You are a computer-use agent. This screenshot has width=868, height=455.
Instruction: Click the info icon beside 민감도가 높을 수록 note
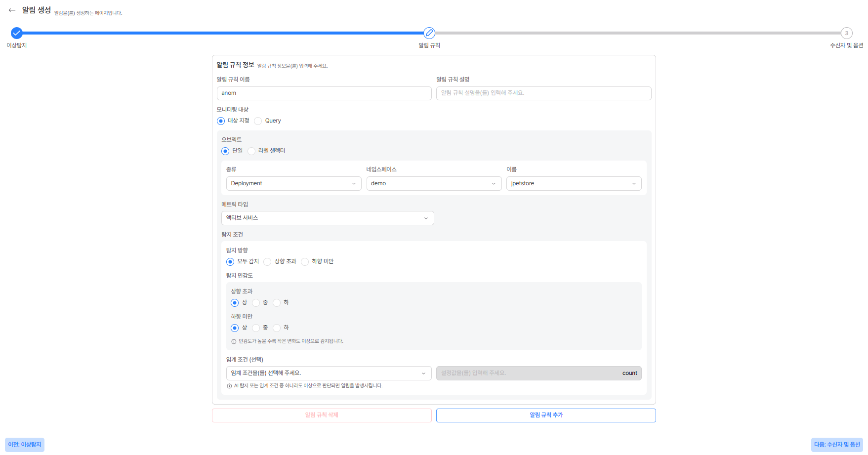click(x=234, y=341)
